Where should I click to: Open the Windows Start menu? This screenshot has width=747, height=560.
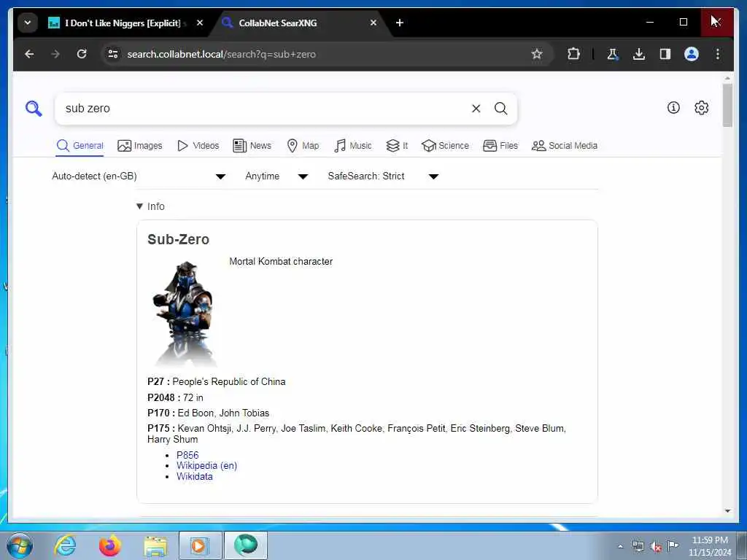pyautogui.click(x=20, y=545)
